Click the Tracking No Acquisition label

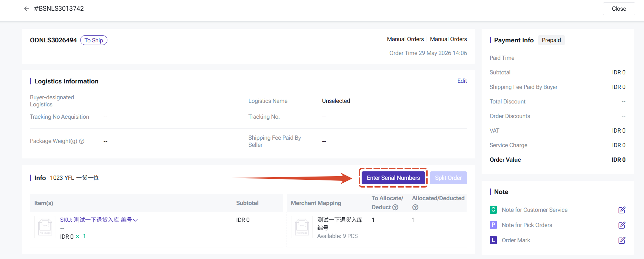pos(60,117)
